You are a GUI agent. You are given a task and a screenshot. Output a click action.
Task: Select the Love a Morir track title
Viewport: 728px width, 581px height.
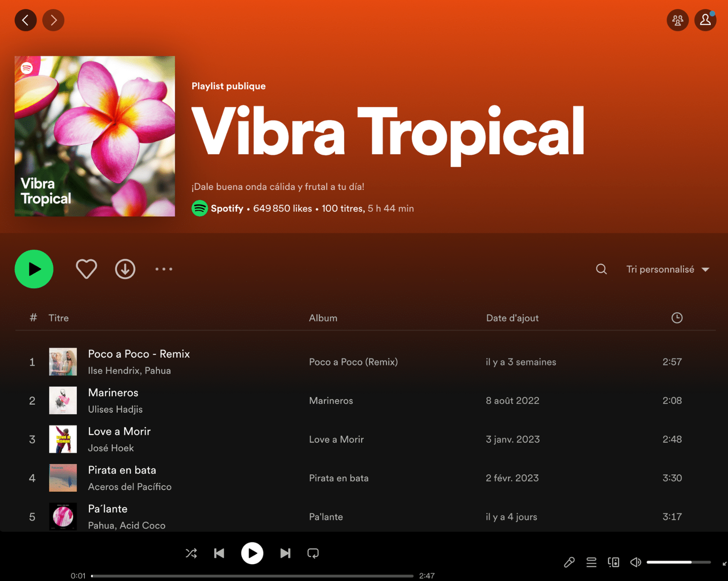119,431
